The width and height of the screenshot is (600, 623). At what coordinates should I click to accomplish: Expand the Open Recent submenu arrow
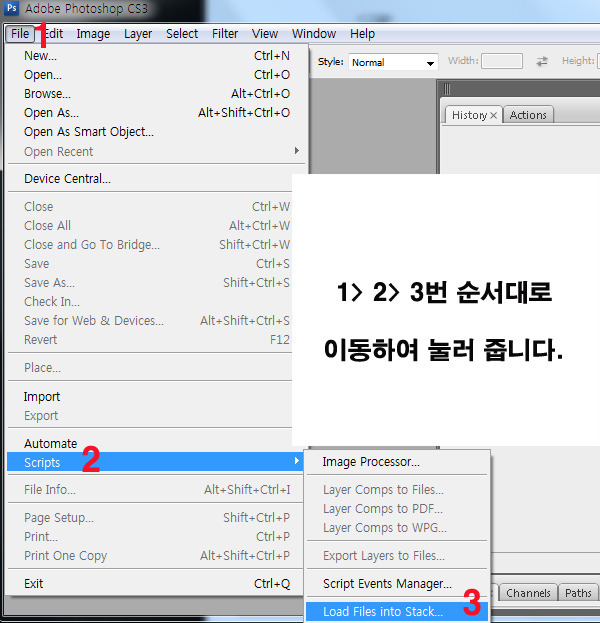tap(296, 151)
